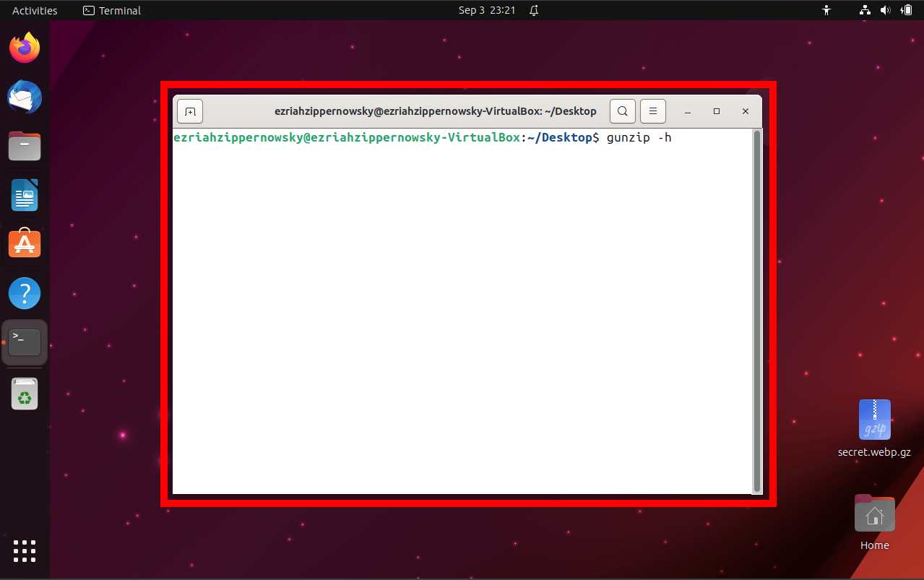The image size is (924, 580).
Task: Open the Trash from the dock
Action: [24, 394]
